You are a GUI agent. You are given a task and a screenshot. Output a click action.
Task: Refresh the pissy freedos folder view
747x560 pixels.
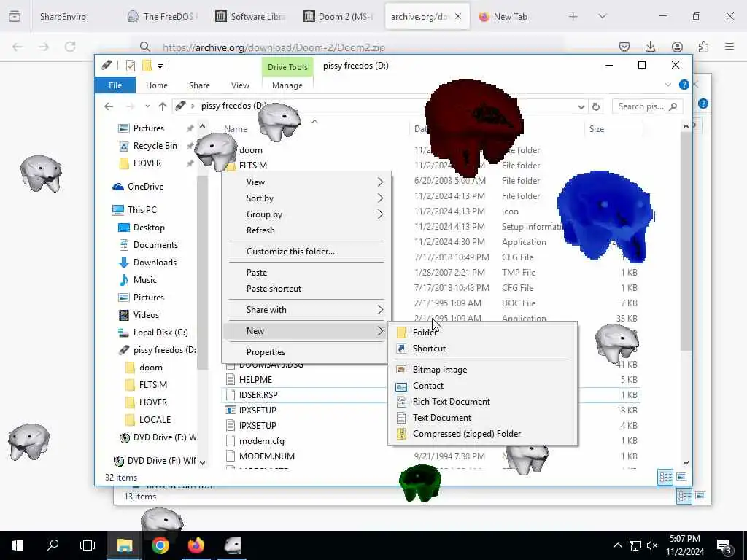coord(596,106)
